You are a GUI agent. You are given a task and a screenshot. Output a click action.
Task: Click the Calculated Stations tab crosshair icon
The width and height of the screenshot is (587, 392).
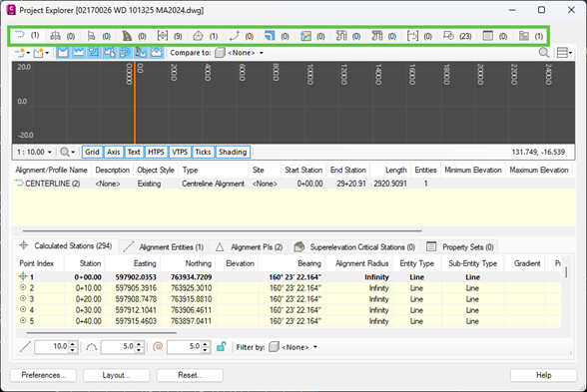(24, 245)
